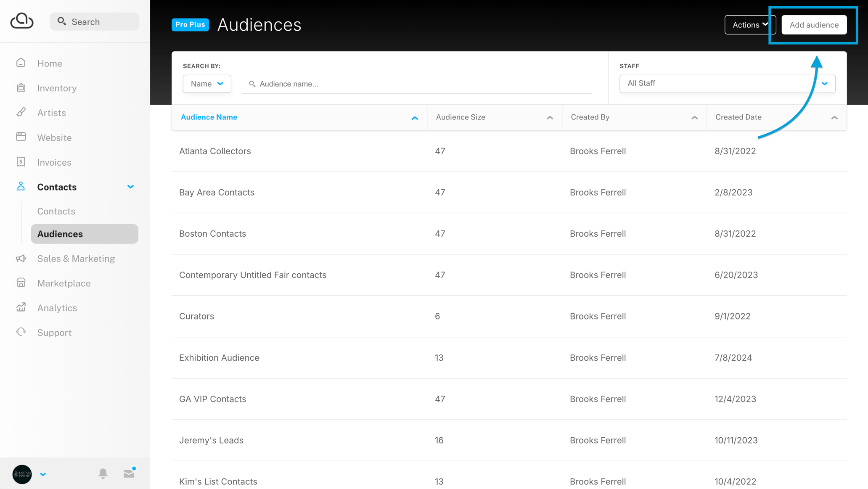Open the Actions dropdown
Screen dimensions: 868x489
[x=749, y=24]
